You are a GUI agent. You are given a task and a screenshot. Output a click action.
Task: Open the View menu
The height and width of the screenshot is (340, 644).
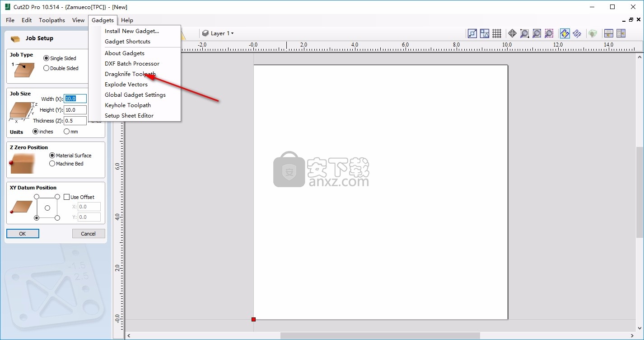pos(78,20)
